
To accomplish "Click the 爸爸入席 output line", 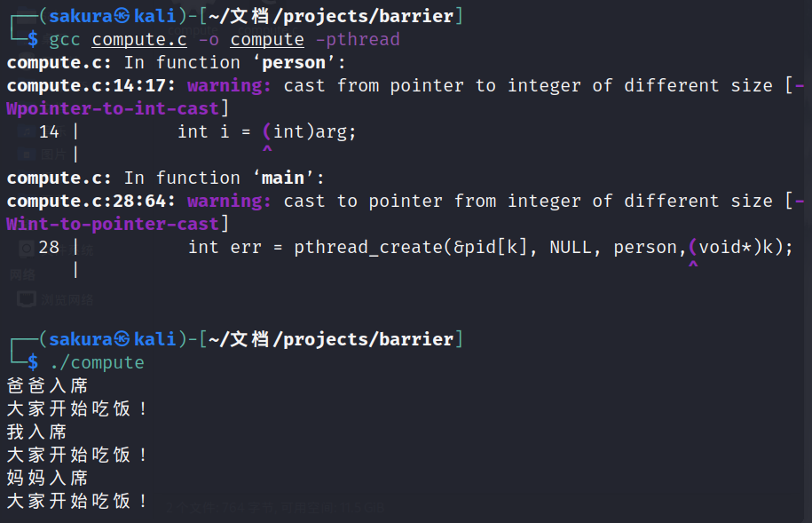I will tap(48, 385).
